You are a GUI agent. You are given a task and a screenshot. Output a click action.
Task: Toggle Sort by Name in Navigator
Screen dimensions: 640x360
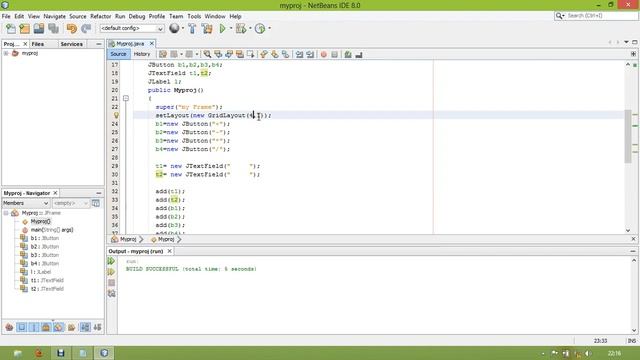[85, 327]
